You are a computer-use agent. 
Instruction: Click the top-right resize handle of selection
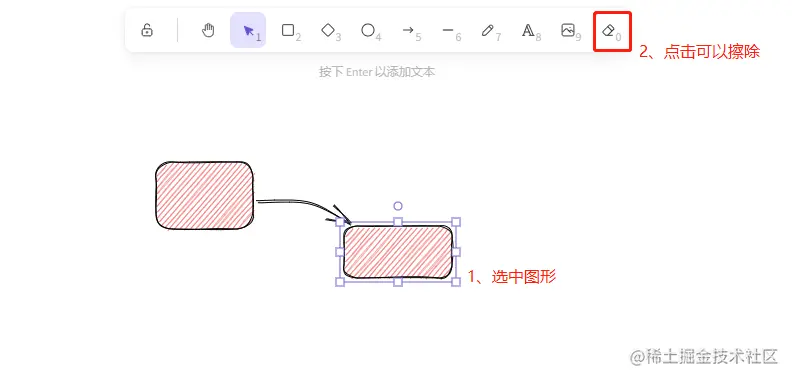456,222
